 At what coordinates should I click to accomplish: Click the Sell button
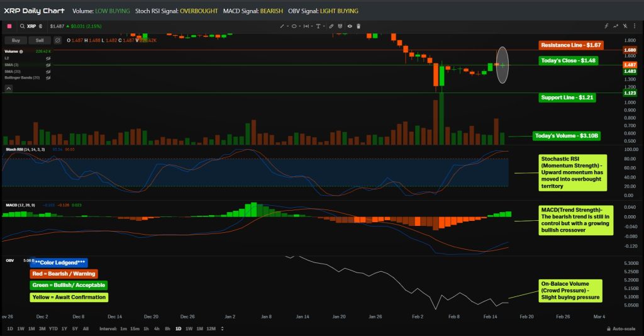[40, 40]
